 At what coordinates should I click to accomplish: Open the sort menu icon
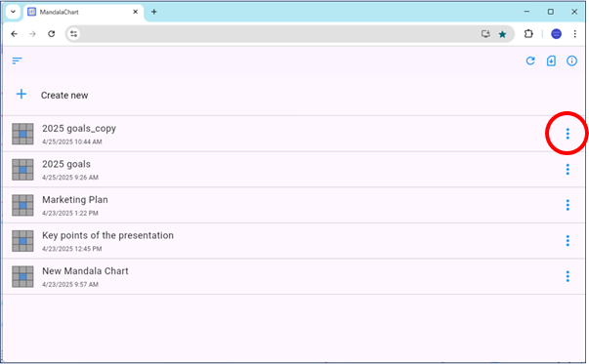coord(17,61)
